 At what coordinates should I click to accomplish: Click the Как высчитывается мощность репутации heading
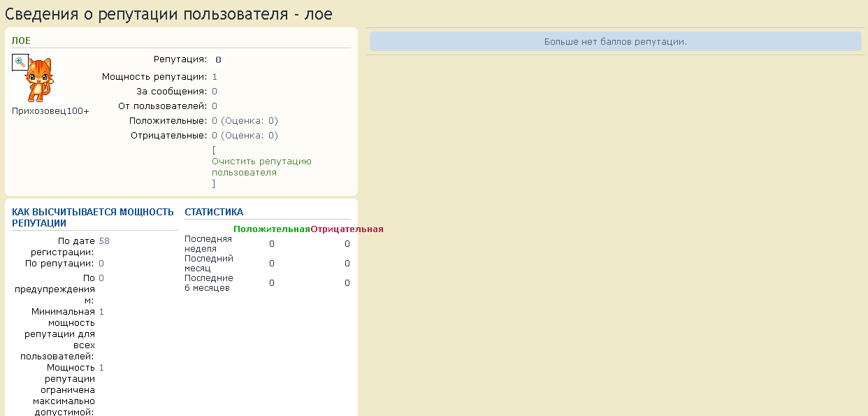tap(92, 217)
